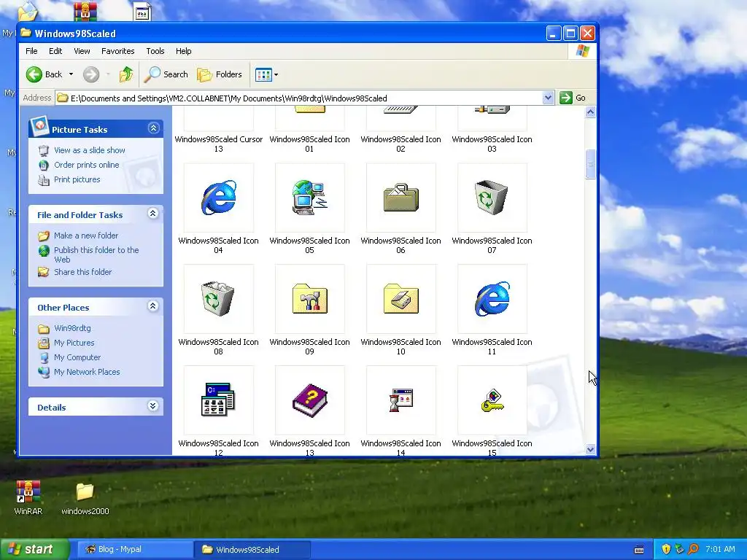Select label Windows98Scaled Icon 02
The image size is (747, 560).
pos(400,144)
